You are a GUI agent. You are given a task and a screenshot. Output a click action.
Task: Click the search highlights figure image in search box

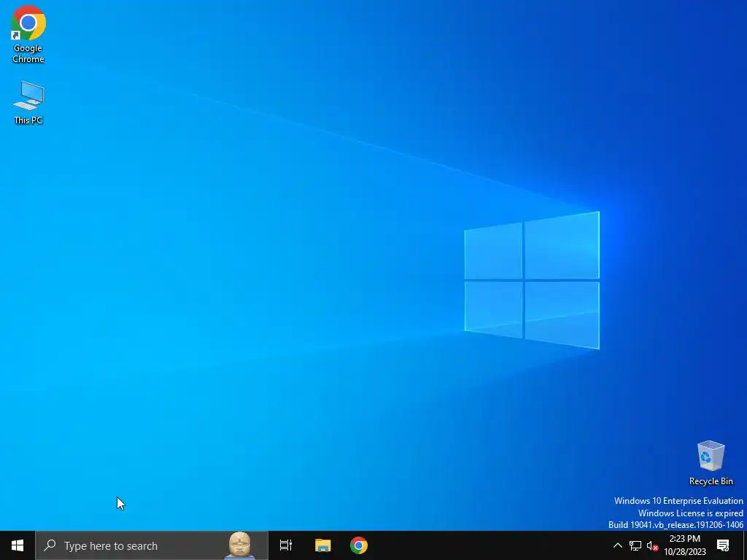239,545
